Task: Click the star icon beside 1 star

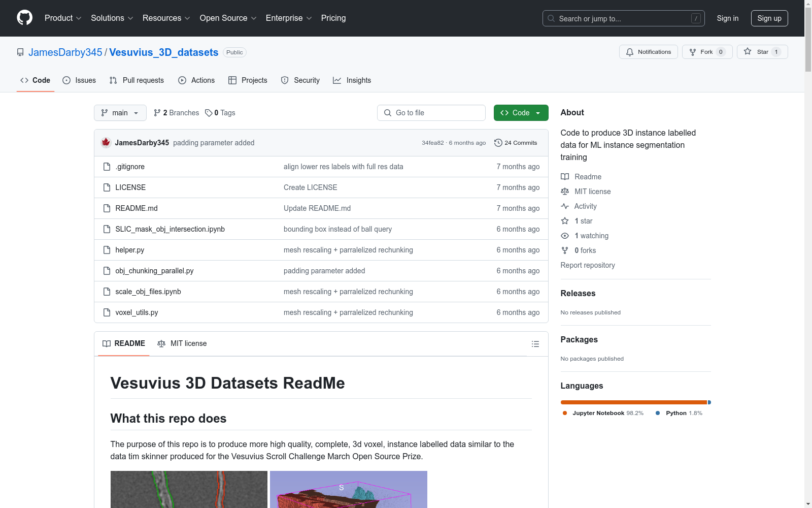Action: point(565,221)
